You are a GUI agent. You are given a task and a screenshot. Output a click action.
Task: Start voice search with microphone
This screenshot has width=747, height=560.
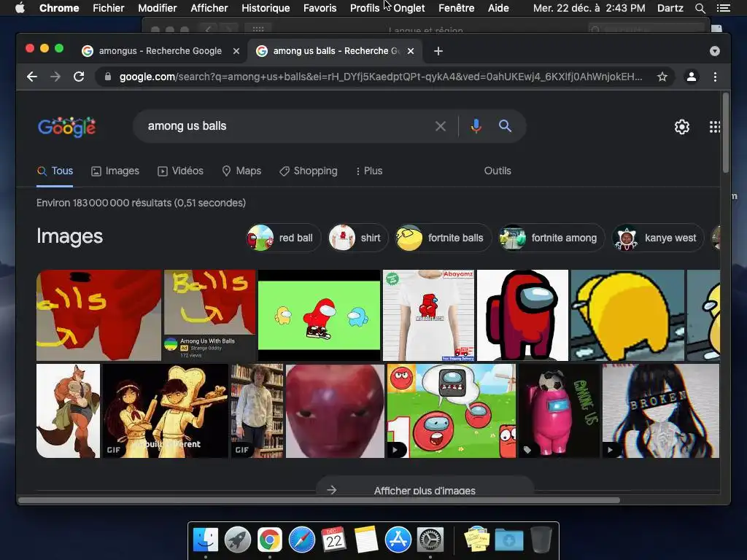pos(476,126)
